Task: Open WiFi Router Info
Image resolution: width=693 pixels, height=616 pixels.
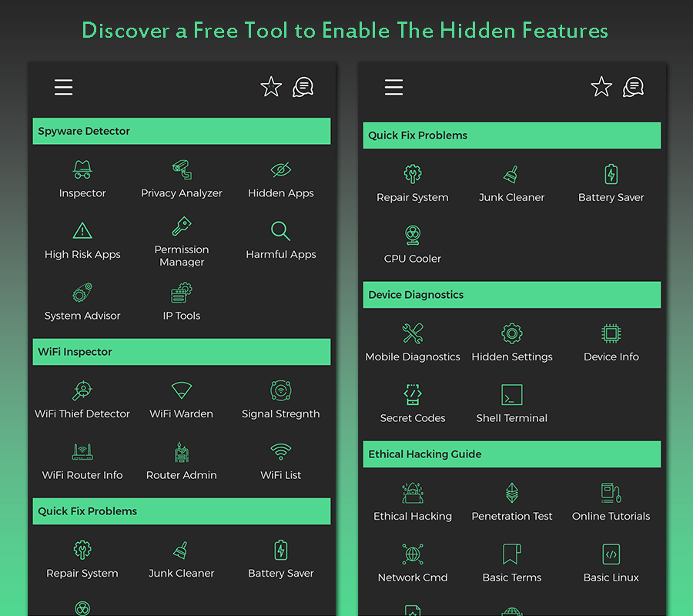Action: pyautogui.click(x=82, y=461)
